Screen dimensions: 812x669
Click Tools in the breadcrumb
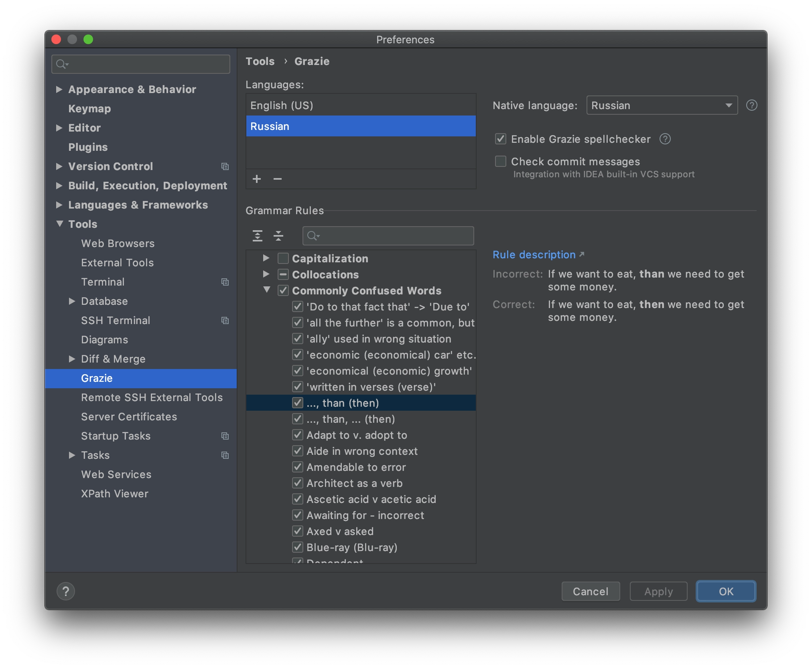(260, 61)
